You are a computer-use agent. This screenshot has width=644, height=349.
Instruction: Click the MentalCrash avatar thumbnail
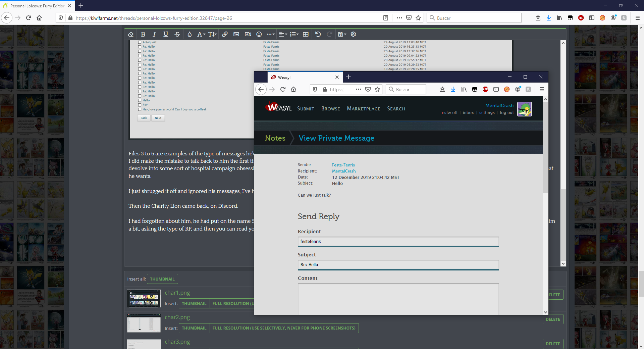click(x=525, y=109)
